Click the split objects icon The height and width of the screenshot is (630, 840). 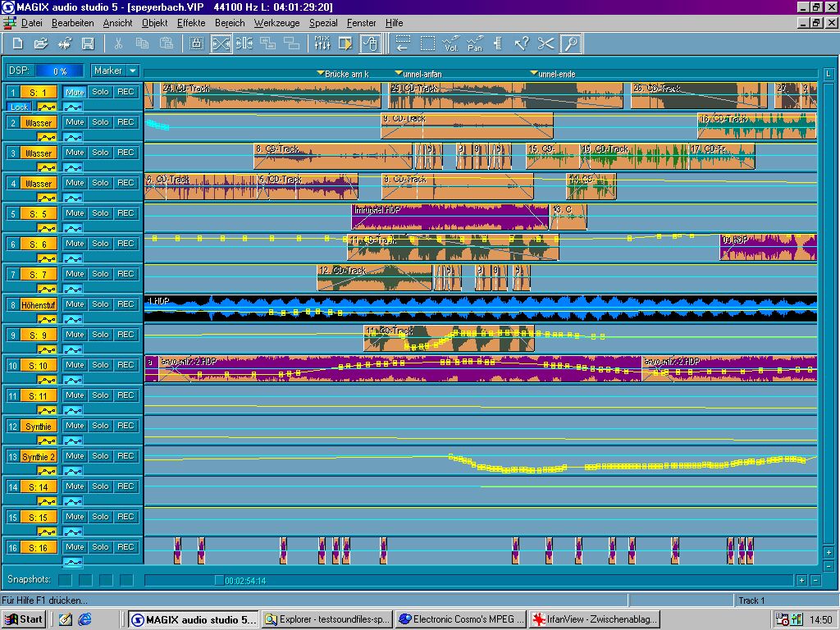(x=244, y=44)
